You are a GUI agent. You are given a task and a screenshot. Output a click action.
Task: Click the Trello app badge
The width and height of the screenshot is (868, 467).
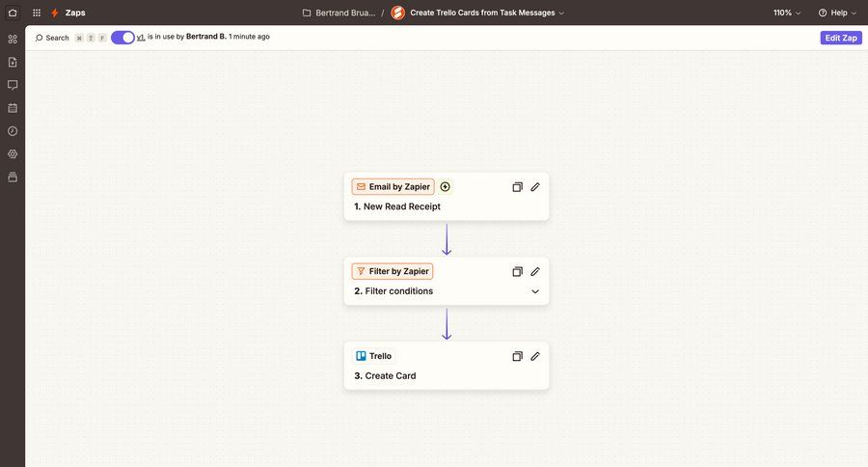click(x=373, y=356)
